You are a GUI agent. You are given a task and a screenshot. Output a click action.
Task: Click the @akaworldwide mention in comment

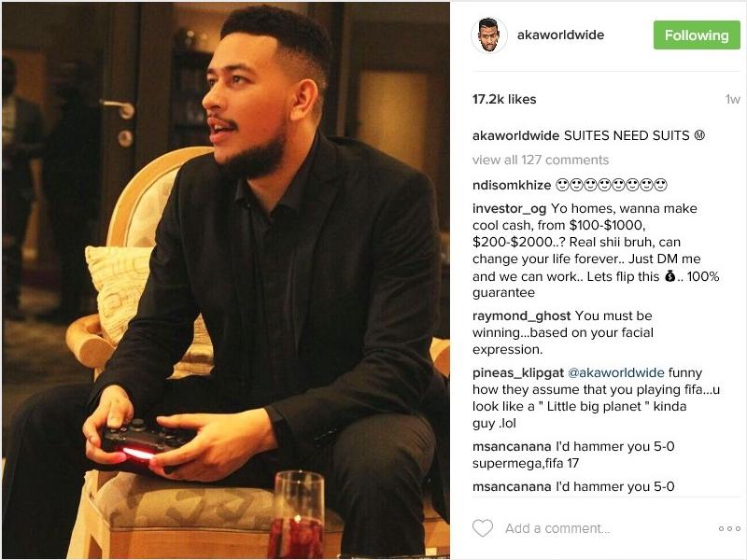(x=616, y=372)
